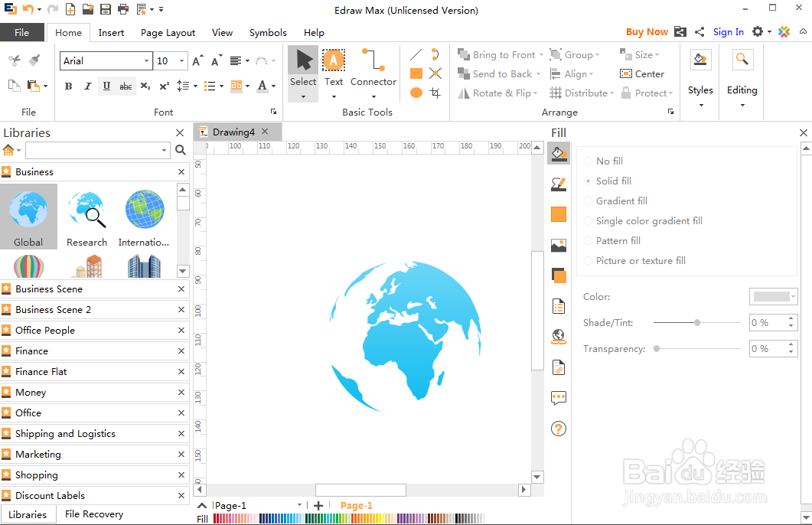Open the Help tab
This screenshot has width=812, height=525.
(314, 33)
